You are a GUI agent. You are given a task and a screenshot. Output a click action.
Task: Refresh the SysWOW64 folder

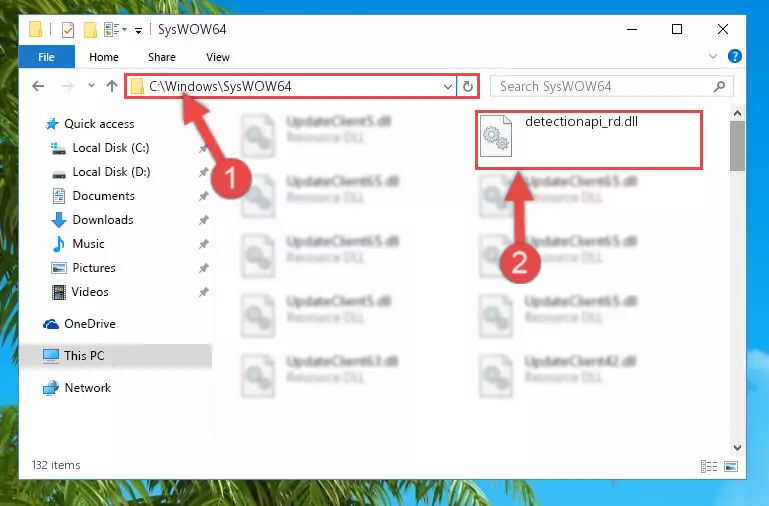point(468,87)
